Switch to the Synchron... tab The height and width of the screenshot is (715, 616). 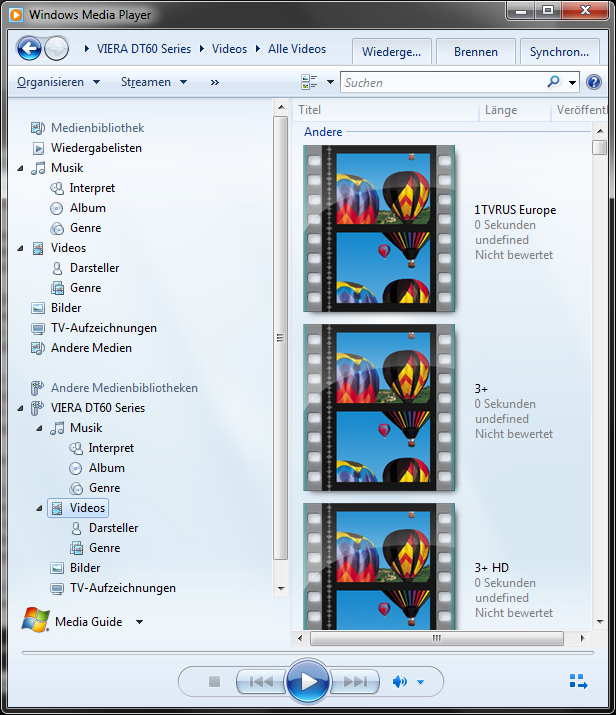pos(559,52)
